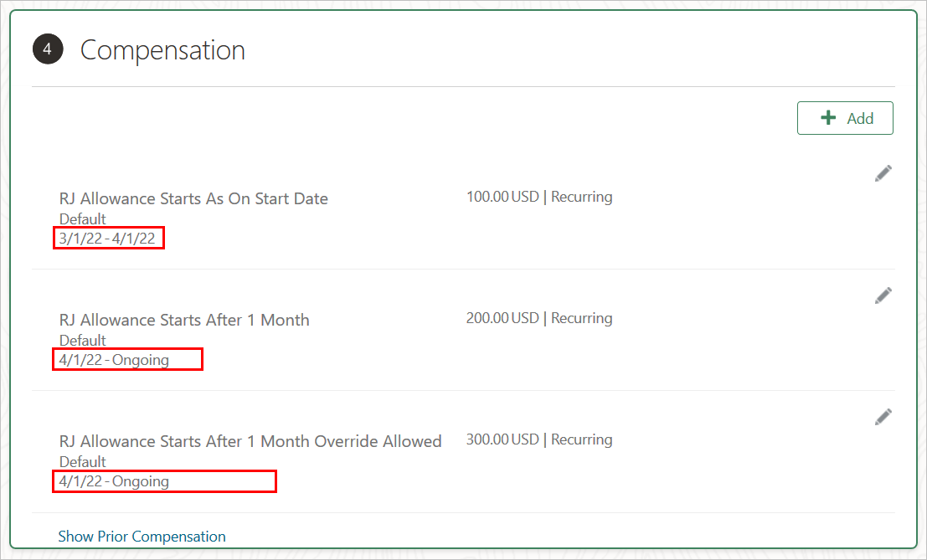
Task: Select RJ Allowance Starts After 1 Month Override Allowed title
Action: [250, 441]
